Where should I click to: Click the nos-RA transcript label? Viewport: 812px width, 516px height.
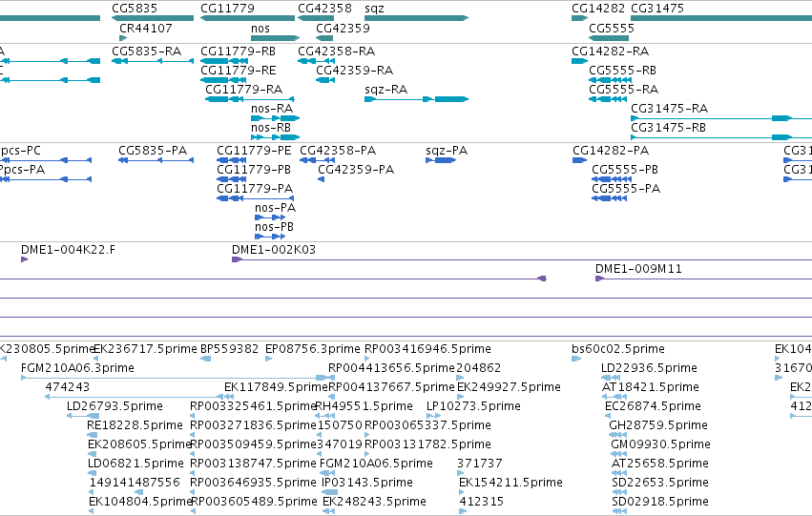coord(272,109)
